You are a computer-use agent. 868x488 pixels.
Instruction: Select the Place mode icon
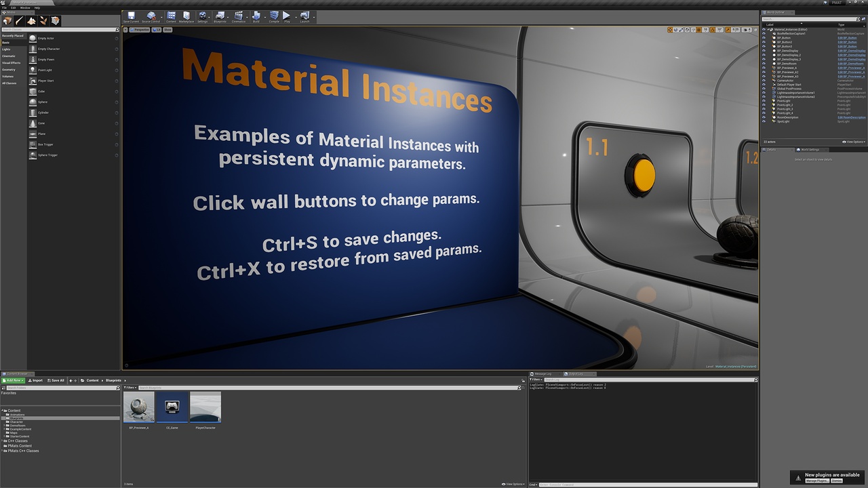pos(7,21)
